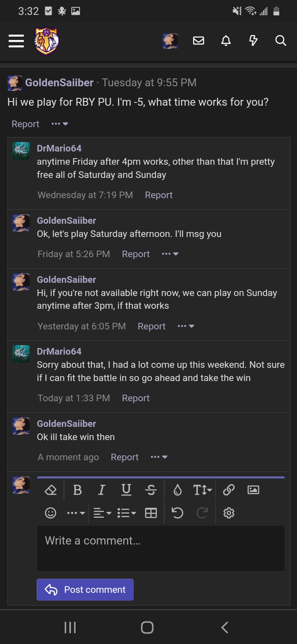
Task: Open the alerts bell icon
Action: coord(226,40)
